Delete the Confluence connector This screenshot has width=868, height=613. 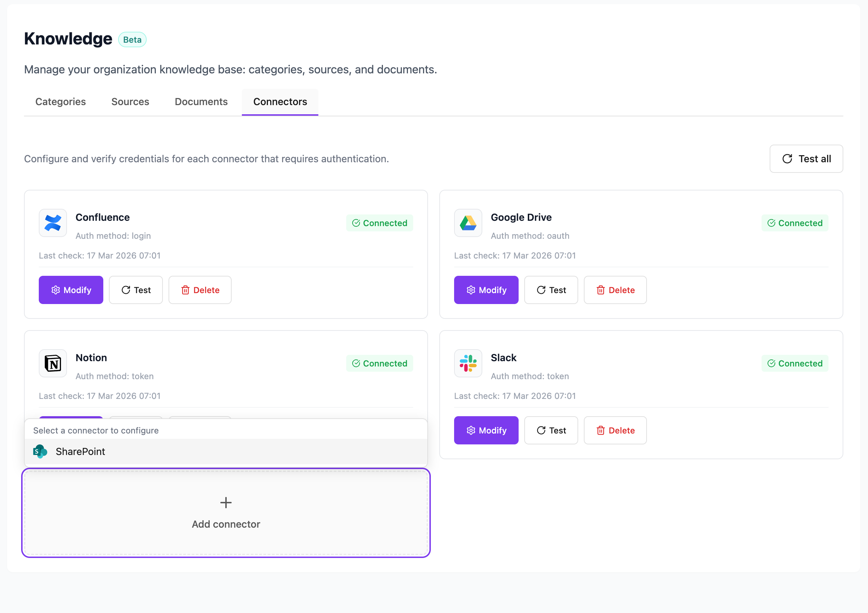(200, 290)
